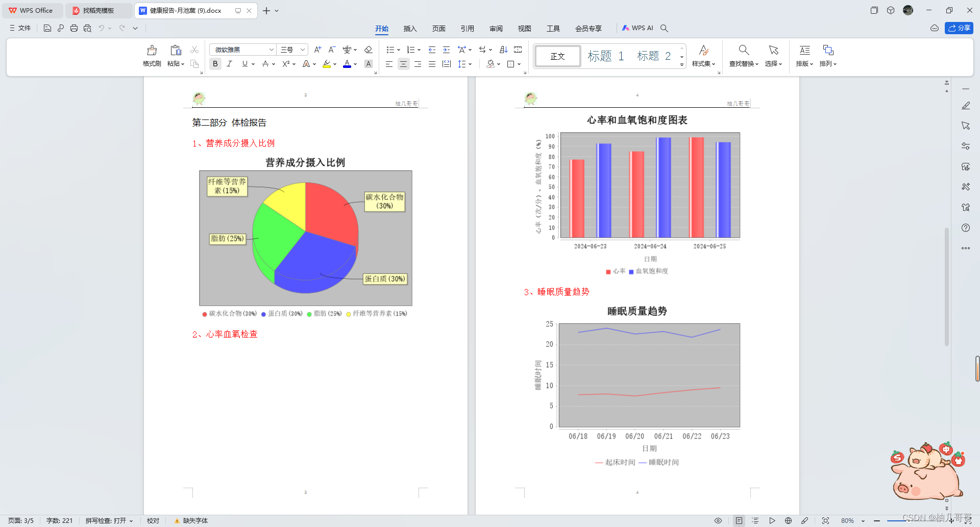Open the font size dropdown 三号
This screenshot has height=527, width=980.
coord(303,50)
